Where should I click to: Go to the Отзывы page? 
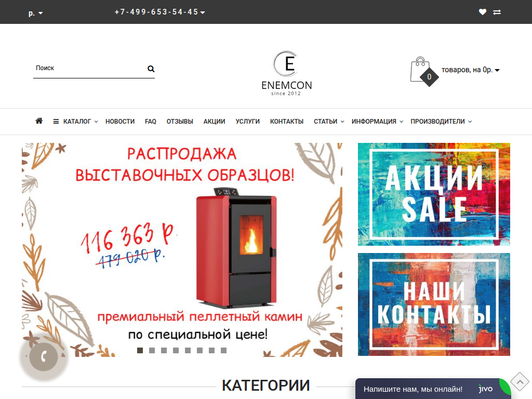point(180,122)
